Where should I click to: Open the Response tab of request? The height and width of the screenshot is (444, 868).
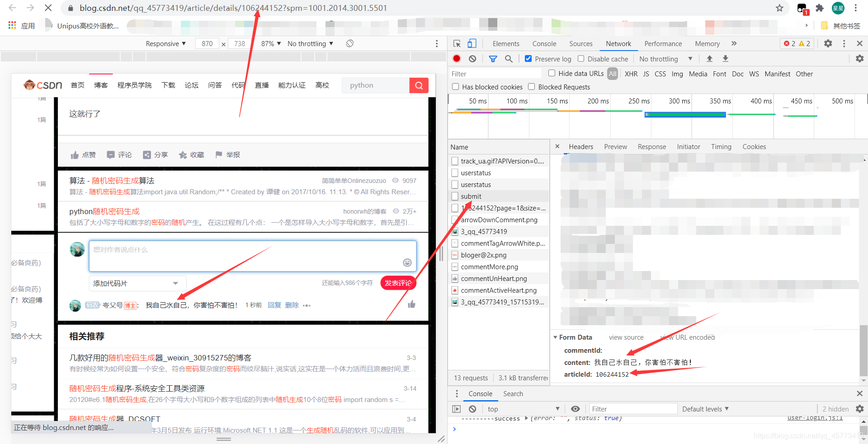(652, 146)
